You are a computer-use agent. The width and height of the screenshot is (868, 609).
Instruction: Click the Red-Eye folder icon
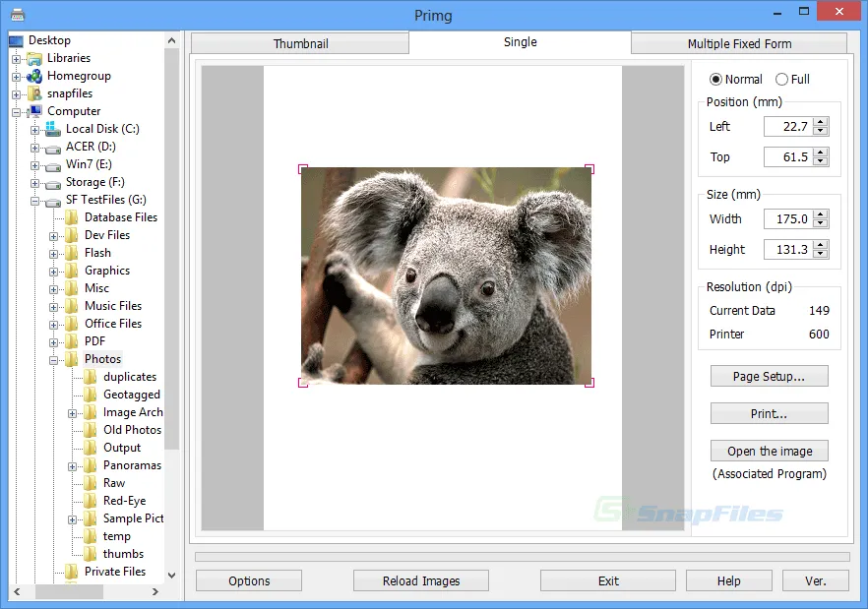pos(91,501)
